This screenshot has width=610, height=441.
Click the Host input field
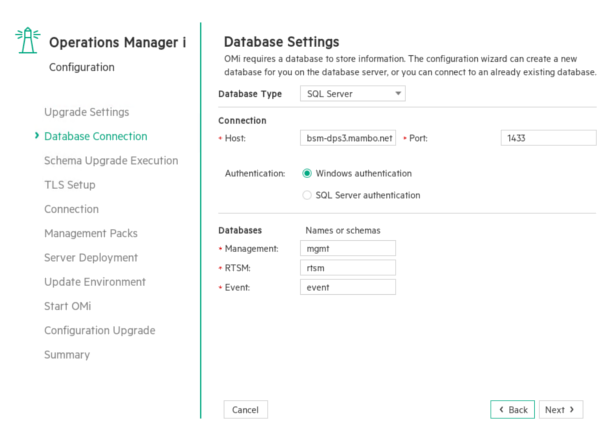click(x=348, y=138)
